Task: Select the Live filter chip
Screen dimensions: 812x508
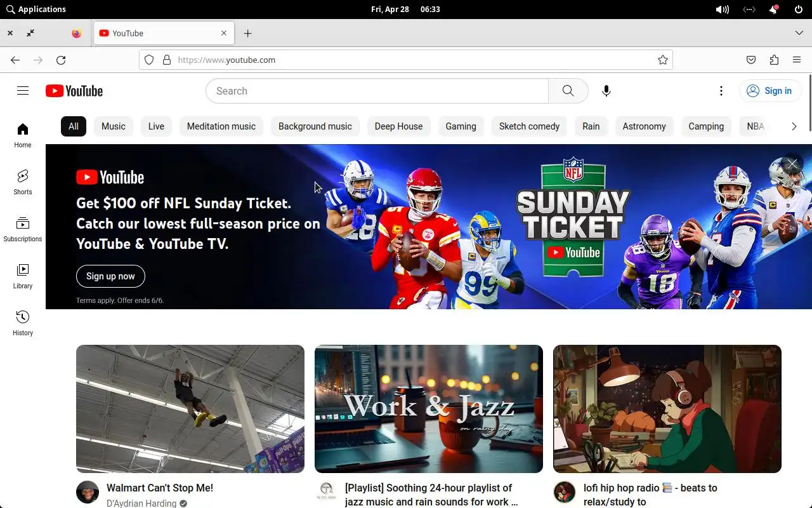Action: point(156,126)
